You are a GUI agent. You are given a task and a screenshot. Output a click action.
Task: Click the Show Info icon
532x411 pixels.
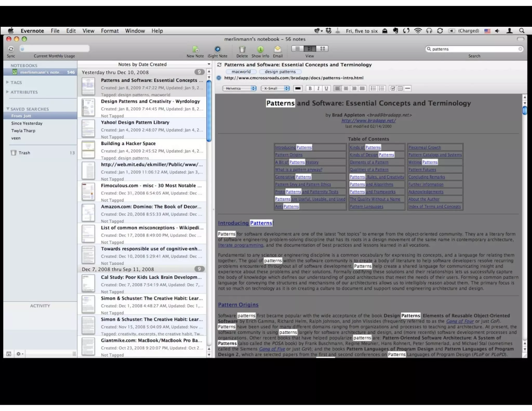260,49
